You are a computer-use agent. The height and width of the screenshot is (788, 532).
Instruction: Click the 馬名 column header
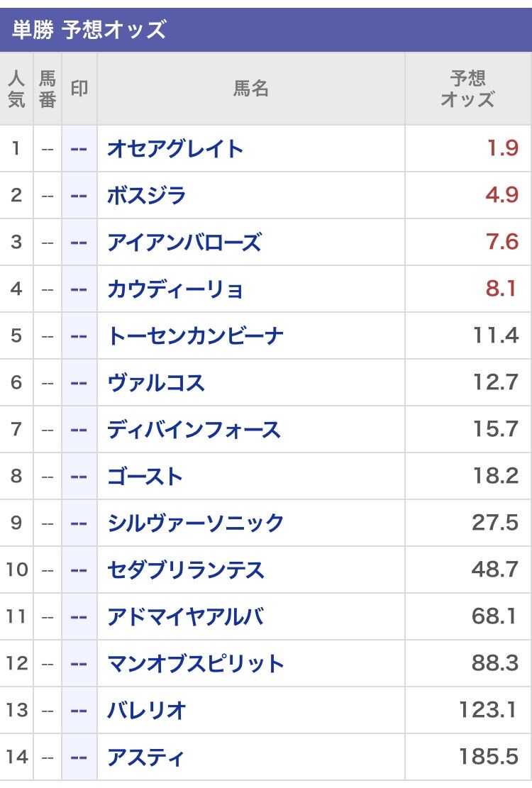click(250, 89)
